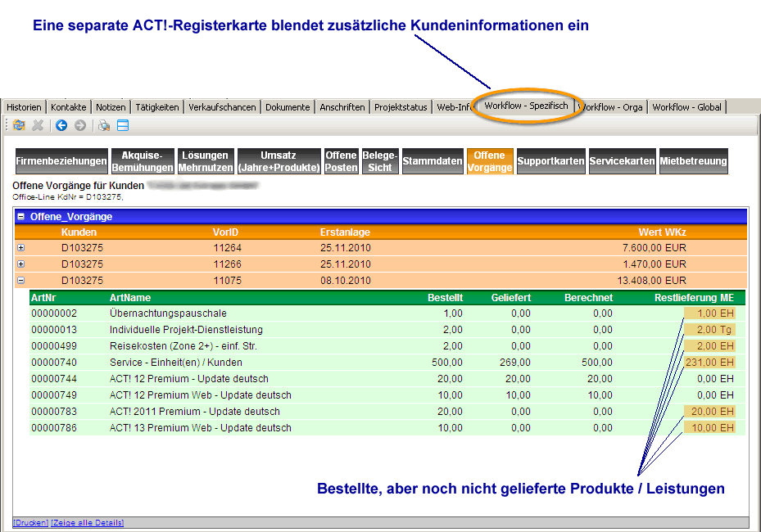Click ACT! 2011 Premium - Update deutsch
Viewport: 761px width, 532px height.
coord(195,412)
